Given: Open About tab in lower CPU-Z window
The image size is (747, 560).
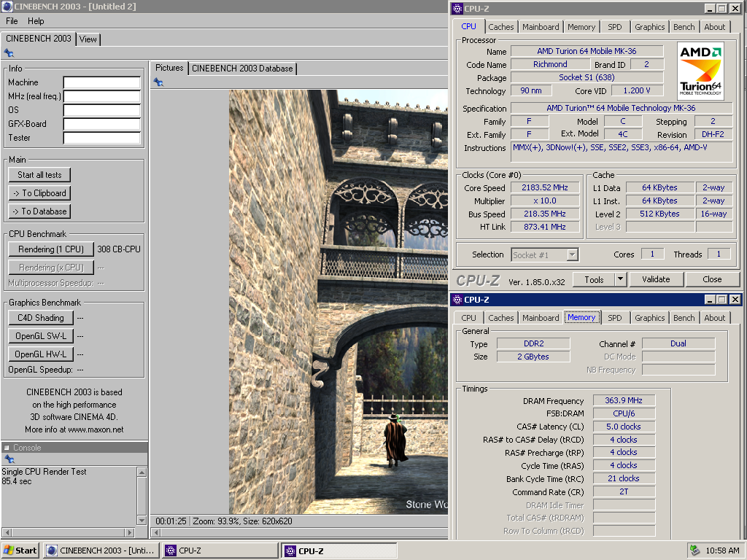Looking at the screenshot, I should pyautogui.click(x=715, y=318).
